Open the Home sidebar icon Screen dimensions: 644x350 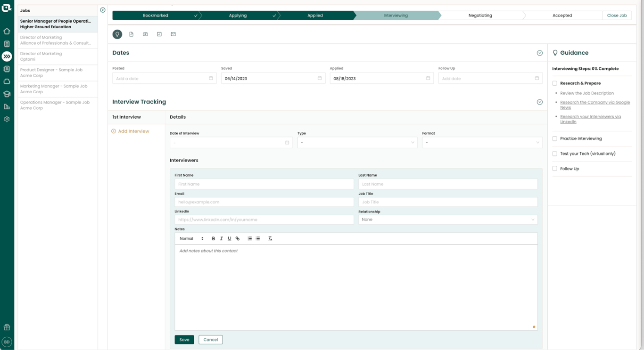coord(7,31)
